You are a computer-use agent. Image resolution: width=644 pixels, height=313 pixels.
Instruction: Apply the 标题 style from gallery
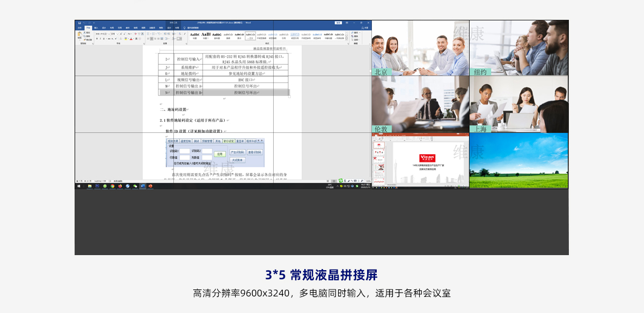coord(195,36)
